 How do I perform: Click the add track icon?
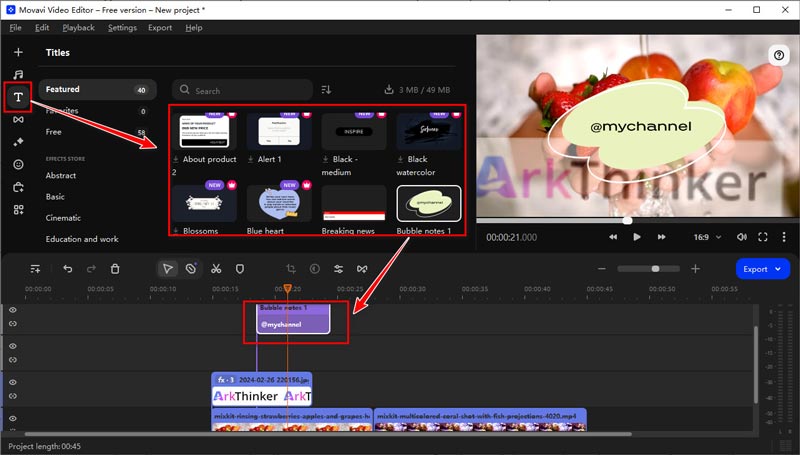coord(35,269)
